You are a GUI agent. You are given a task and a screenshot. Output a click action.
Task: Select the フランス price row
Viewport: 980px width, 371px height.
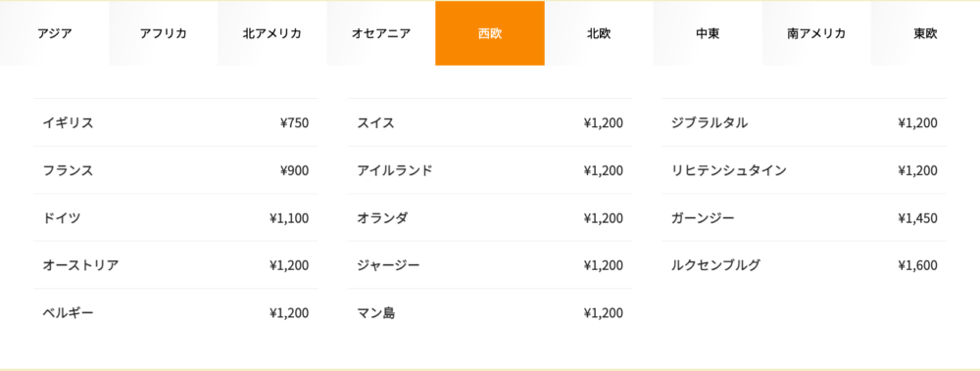(x=175, y=170)
